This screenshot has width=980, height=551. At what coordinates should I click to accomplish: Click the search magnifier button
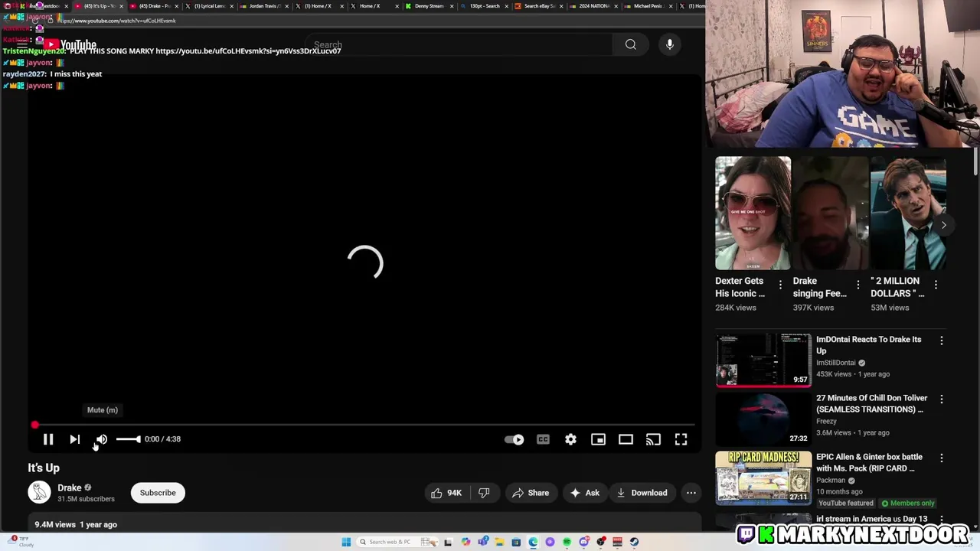pos(630,45)
